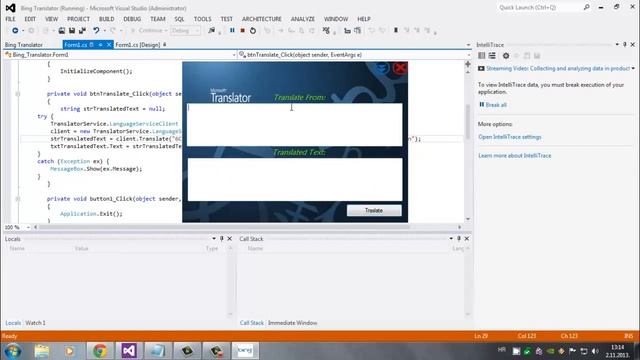640x360 pixels.
Task: Open the TOOLS menu
Action: [x=202, y=19]
